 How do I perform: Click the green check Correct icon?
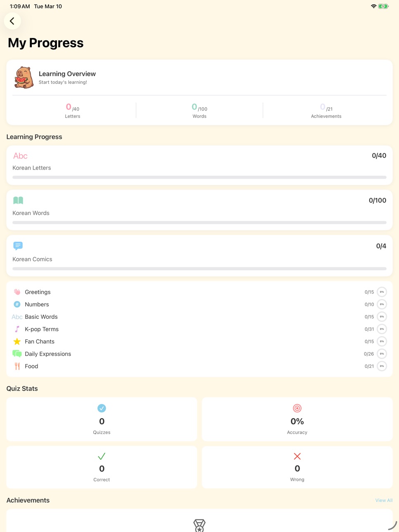coord(102,456)
